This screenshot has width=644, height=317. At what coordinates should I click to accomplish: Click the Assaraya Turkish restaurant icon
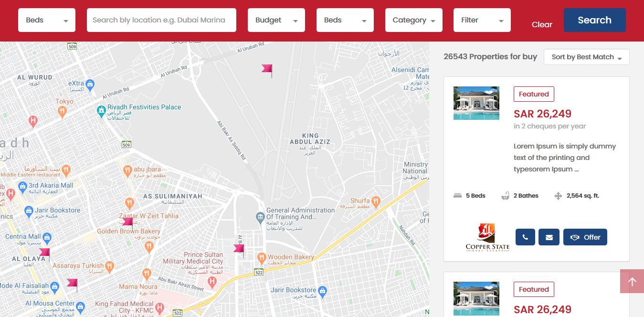110,267
